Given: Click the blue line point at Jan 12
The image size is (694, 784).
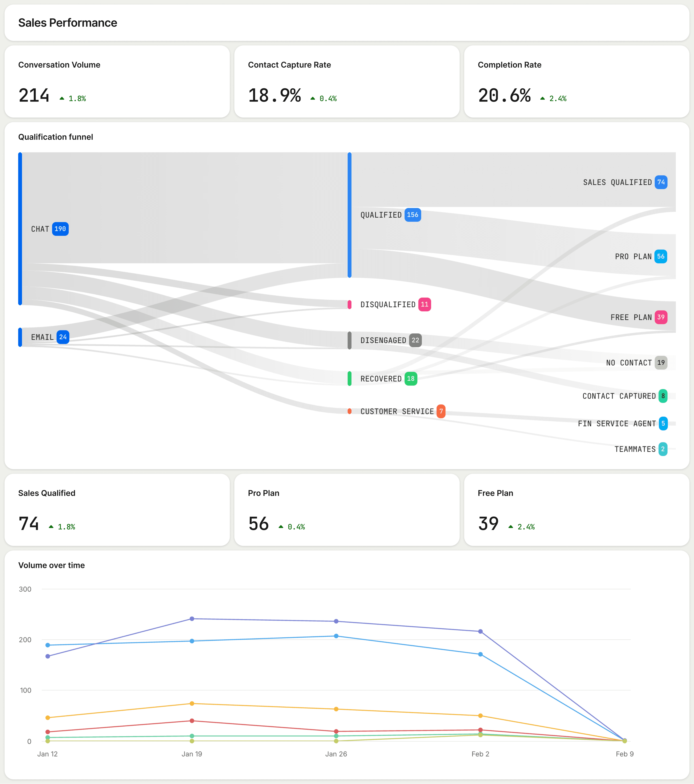Looking at the screenshot, I should click(x=48, y=645).
